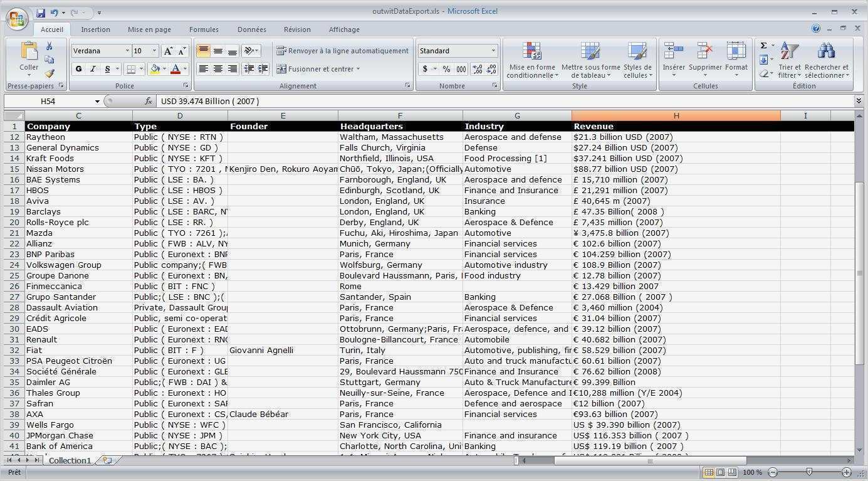Undo the last action

[54, 13]
